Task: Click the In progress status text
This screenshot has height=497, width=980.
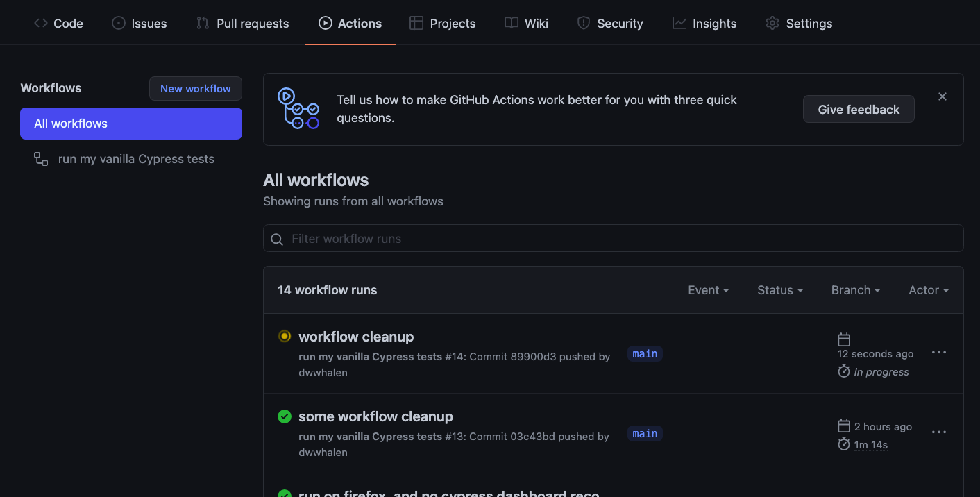Action: pyautogui.click(x=881, y=372)
